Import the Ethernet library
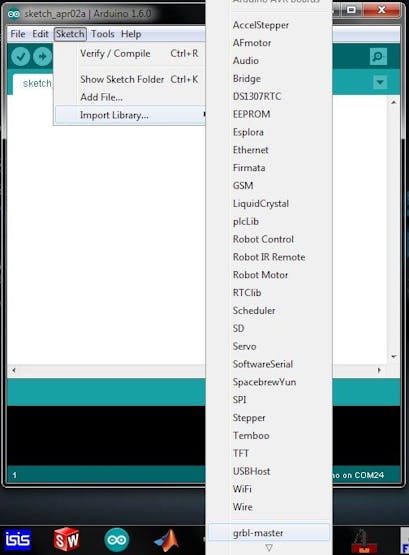 (x=250, y=150)
